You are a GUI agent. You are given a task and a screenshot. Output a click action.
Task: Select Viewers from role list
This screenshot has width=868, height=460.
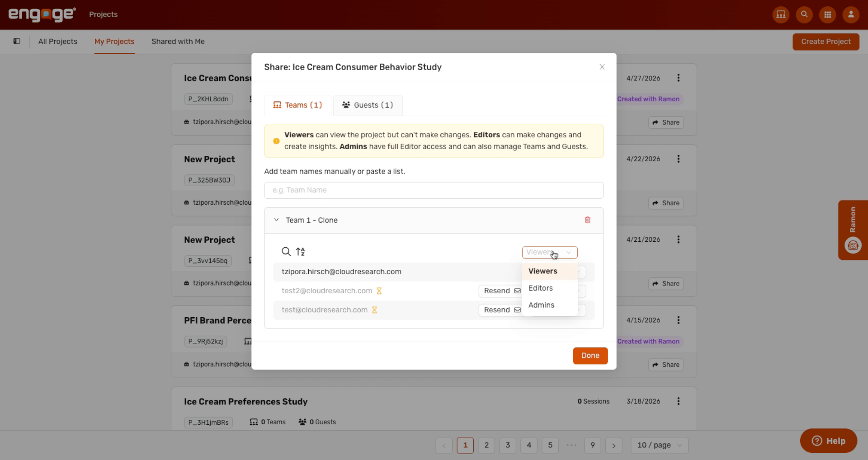pyautogui.click(x=550, y=271)
